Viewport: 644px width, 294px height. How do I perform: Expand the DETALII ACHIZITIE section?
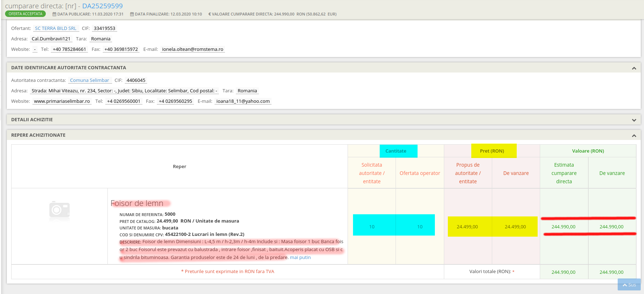point(634,120)
